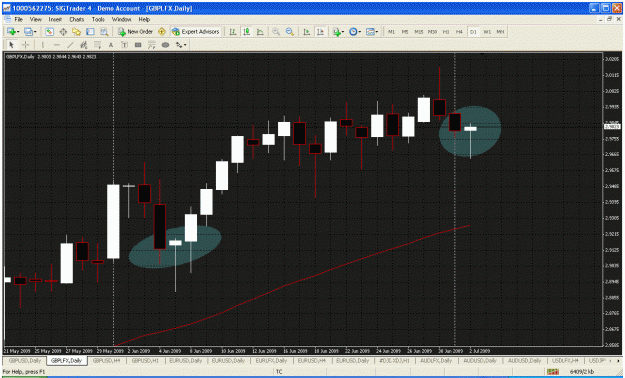The height and width of the screenshot is (378, 625).
Task: Switch to the AUDLFX,Daily chart tab
Action: 436,360
